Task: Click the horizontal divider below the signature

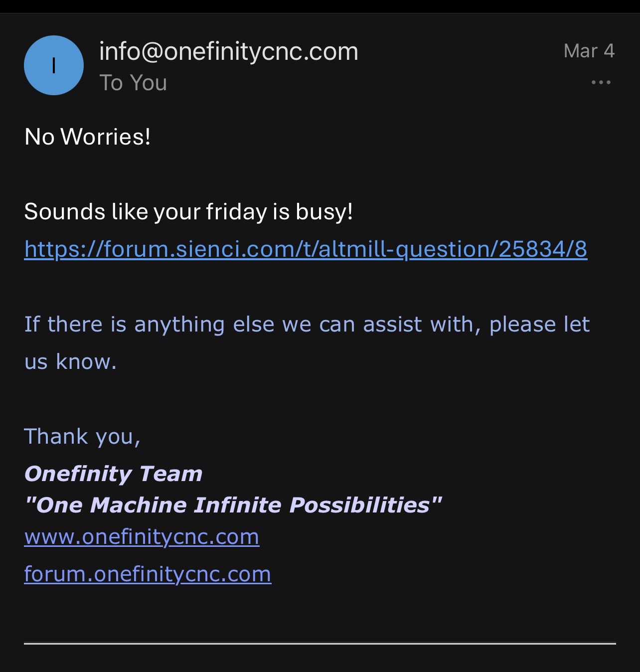Action: pos(320,644)
